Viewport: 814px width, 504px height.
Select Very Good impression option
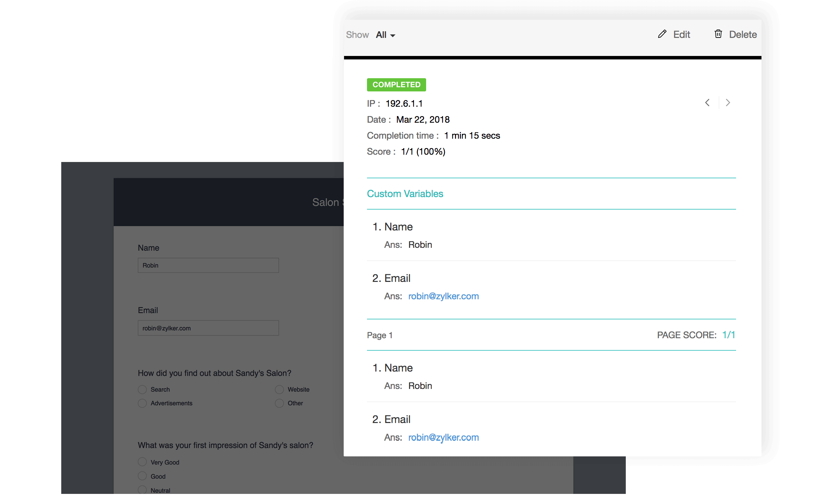142,462
